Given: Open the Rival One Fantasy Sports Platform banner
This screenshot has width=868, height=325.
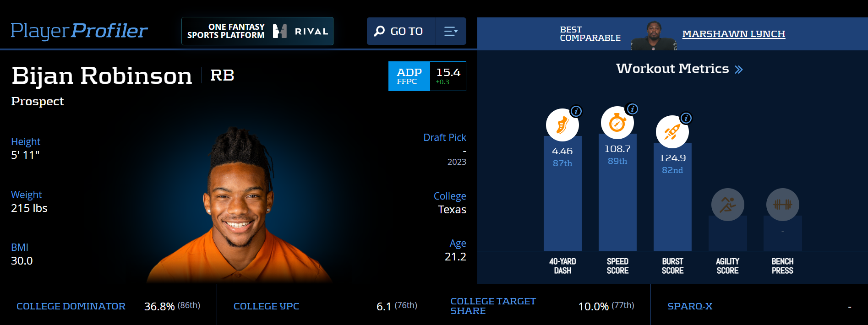Looking at the screenshot, I should pos(257,31).
